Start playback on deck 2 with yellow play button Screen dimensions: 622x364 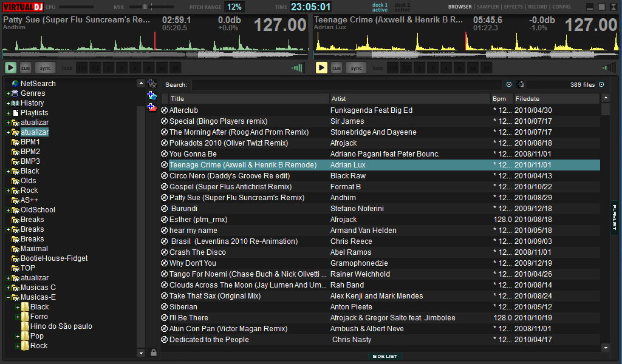(321, 68)
